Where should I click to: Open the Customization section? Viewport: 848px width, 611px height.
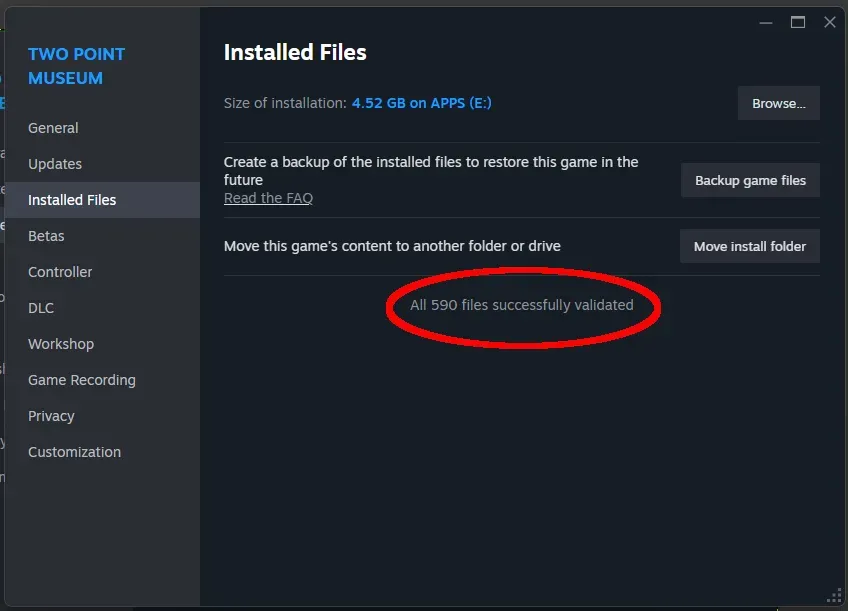point(74,452)
